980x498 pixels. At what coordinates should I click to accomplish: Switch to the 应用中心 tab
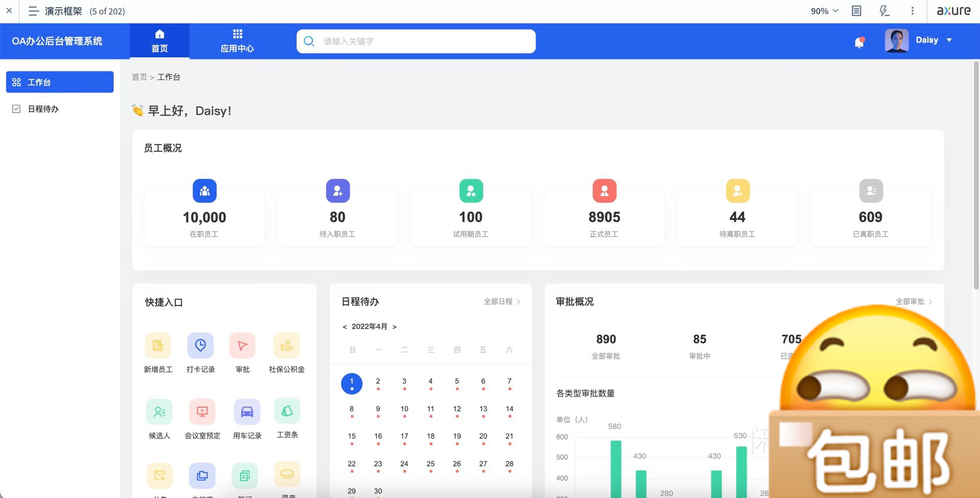[x=237, y=41]
